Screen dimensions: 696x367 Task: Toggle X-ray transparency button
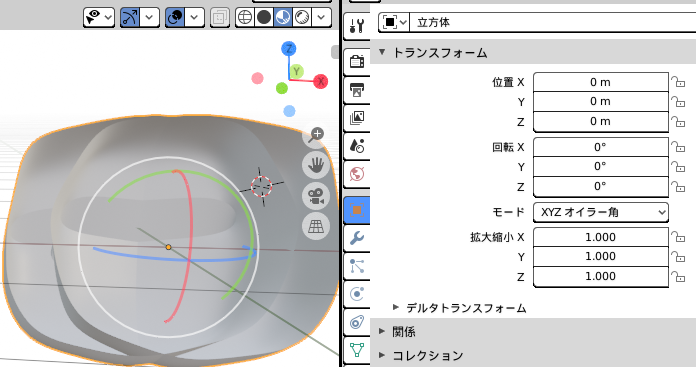tap(220, 18)
